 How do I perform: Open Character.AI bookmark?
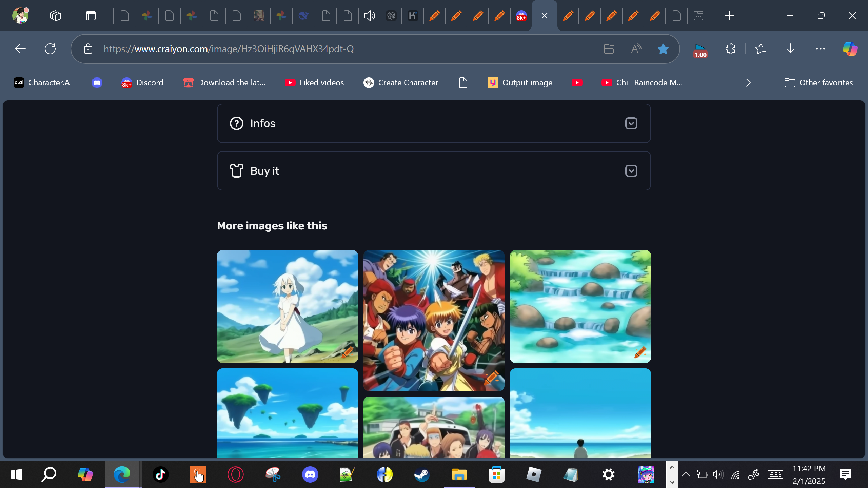[43, 83]
